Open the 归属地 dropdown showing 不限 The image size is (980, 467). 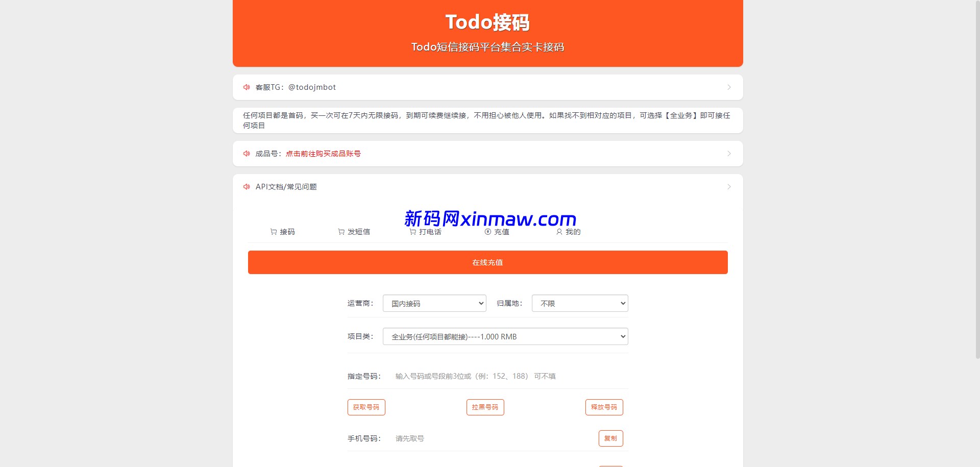pyautogui.click(x=580, y=303)
